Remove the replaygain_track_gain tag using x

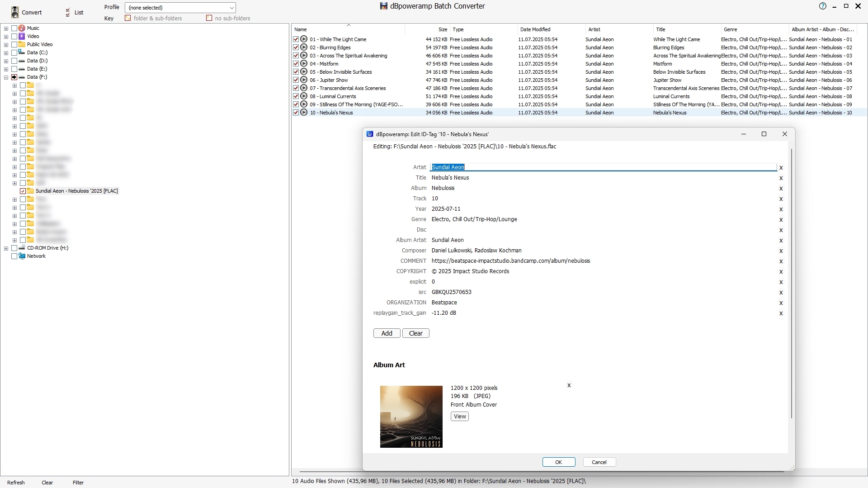point(781,313)
